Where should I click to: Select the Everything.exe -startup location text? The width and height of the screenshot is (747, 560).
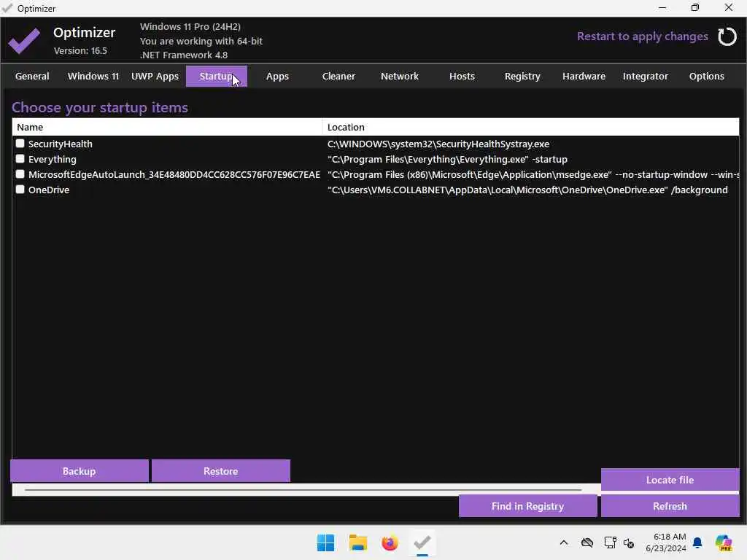(447, 159)
